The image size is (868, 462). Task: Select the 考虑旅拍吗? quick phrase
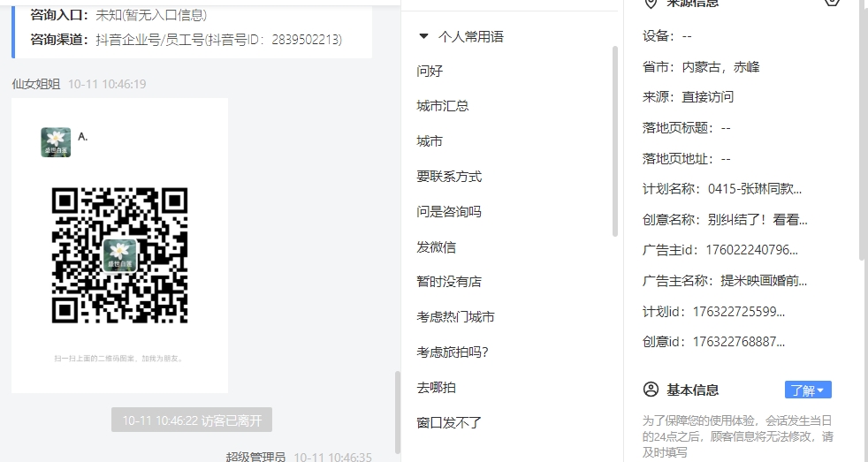click(x=453, y=352)
